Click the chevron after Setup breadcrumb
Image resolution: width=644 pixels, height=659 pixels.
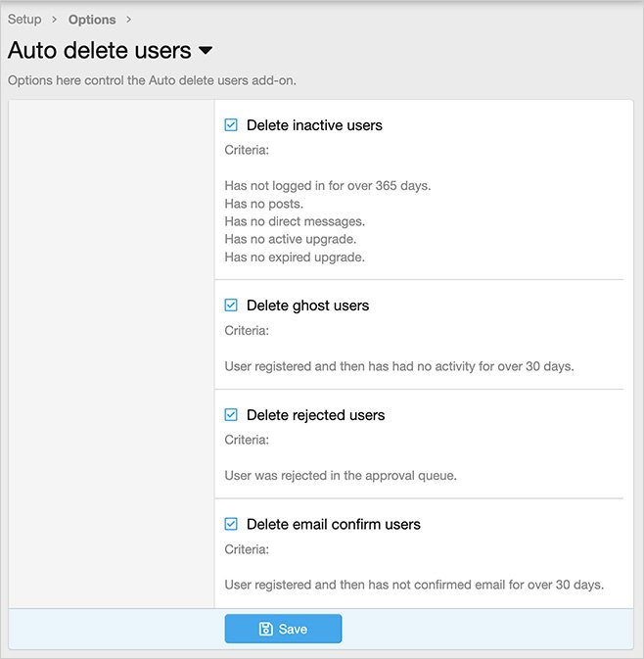55,20
